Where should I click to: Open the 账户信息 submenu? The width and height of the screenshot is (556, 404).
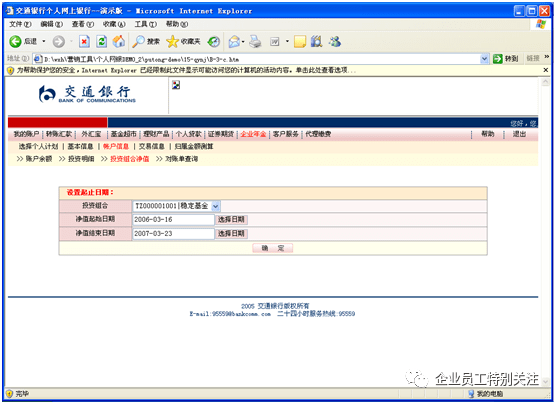click(x=116, y=146)
